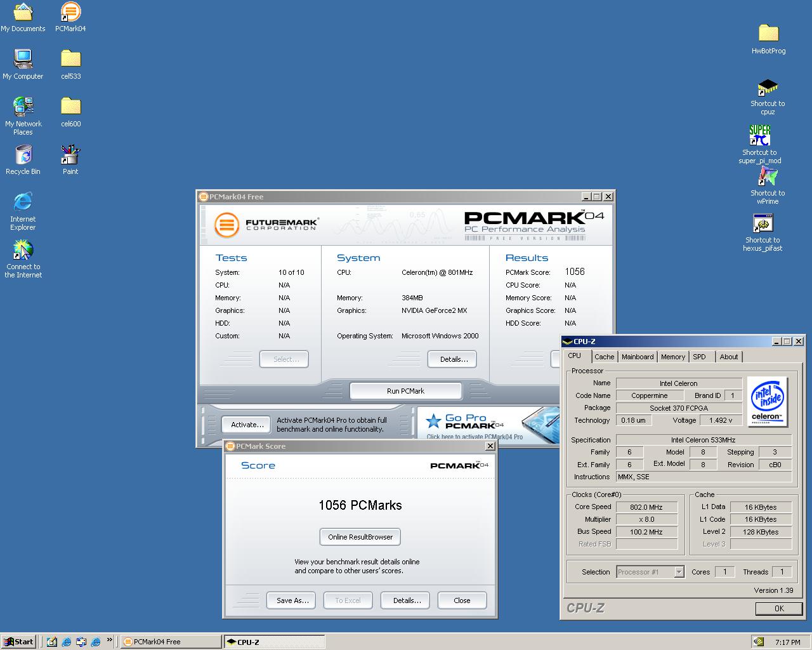Click the CPU-Z title bar chip icon
Image resolution: width=812 pixels, height=650 pixels.
567,342
